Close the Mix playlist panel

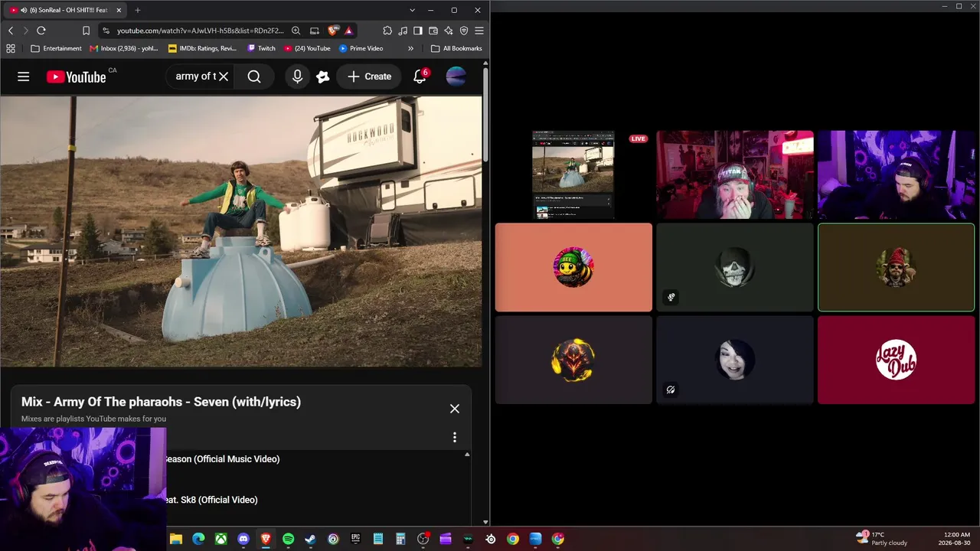tap(455, 409)
